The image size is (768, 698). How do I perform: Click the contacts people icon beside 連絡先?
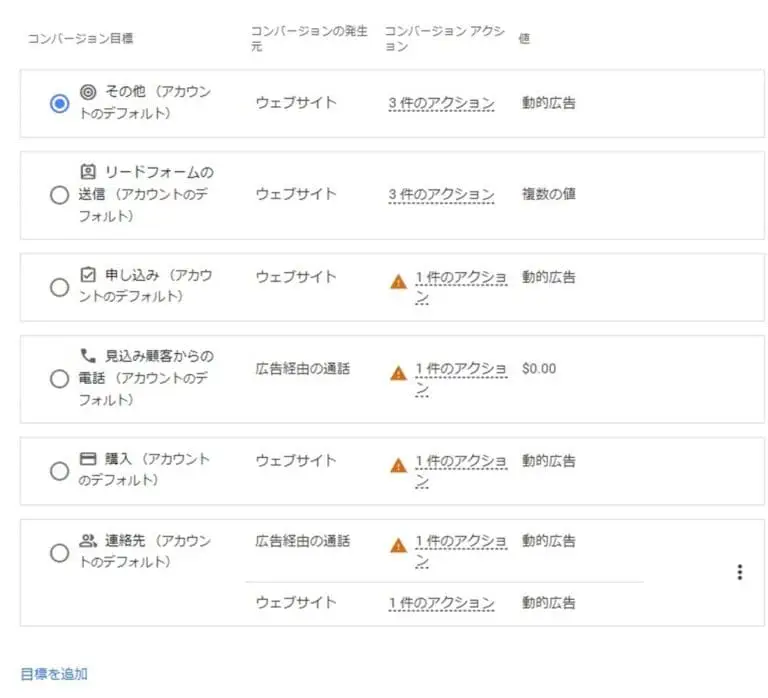tap(88, 540)
